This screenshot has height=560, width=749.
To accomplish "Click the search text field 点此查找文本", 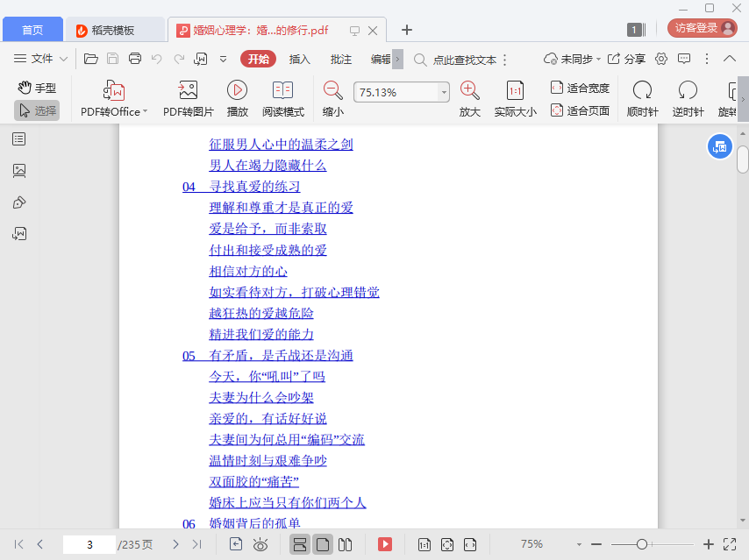I will (x=464, y=60).
